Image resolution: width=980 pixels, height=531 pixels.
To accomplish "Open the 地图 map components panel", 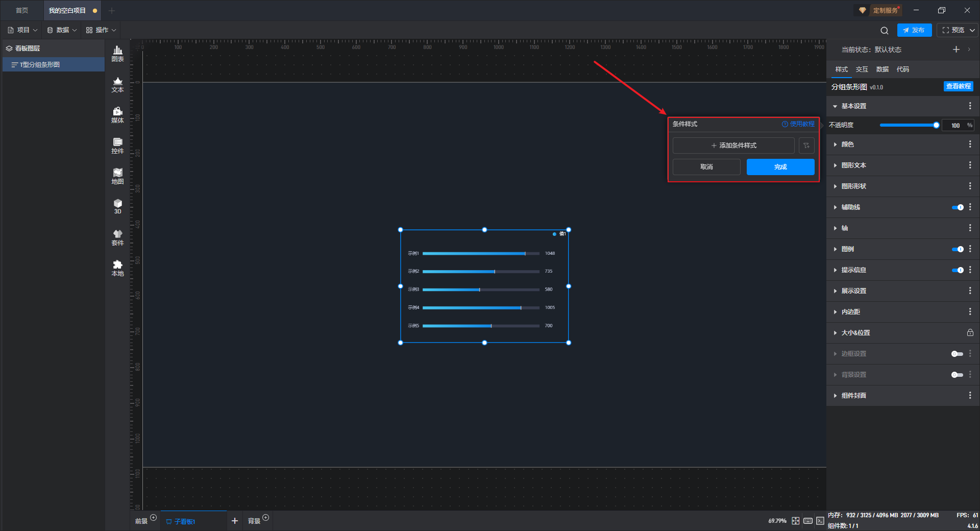I will click(117, 176).
